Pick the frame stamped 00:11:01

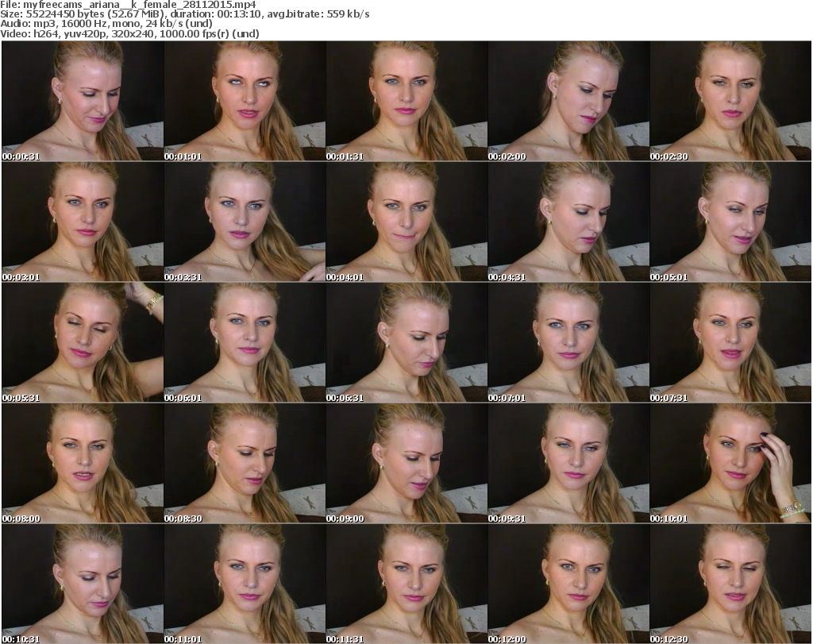pyautogui.click(x=245, y=584)
